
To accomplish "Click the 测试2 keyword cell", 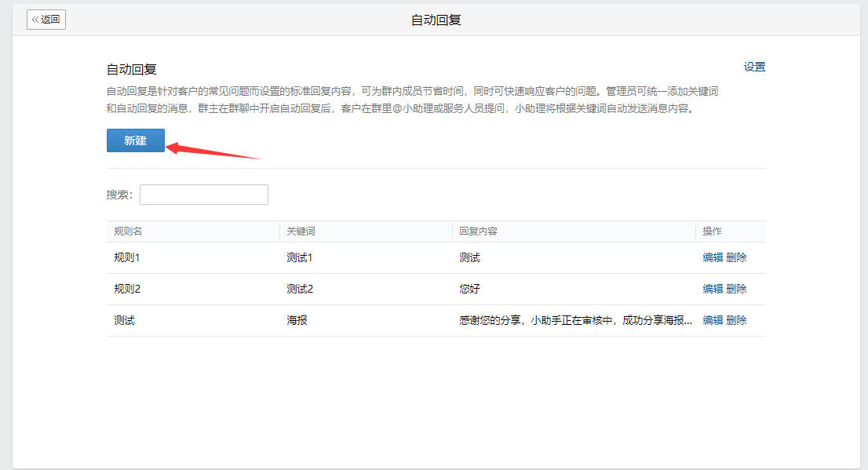I will tap(300, 289).
